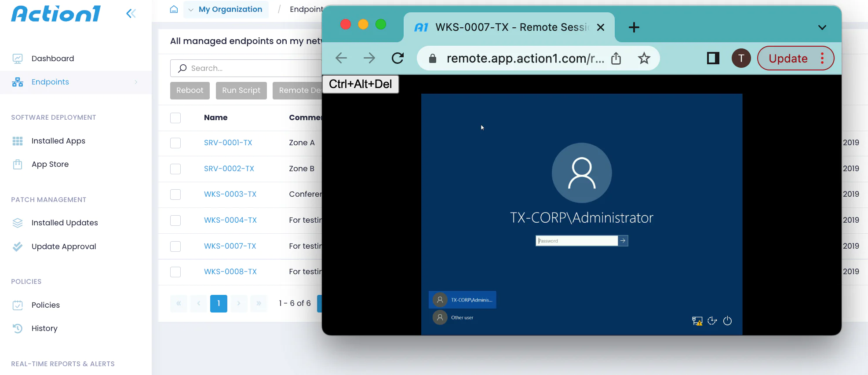This screenshot has width=868, height=375.
Task: Click the Password field on login screen
Action: click(x=576, y=241)
